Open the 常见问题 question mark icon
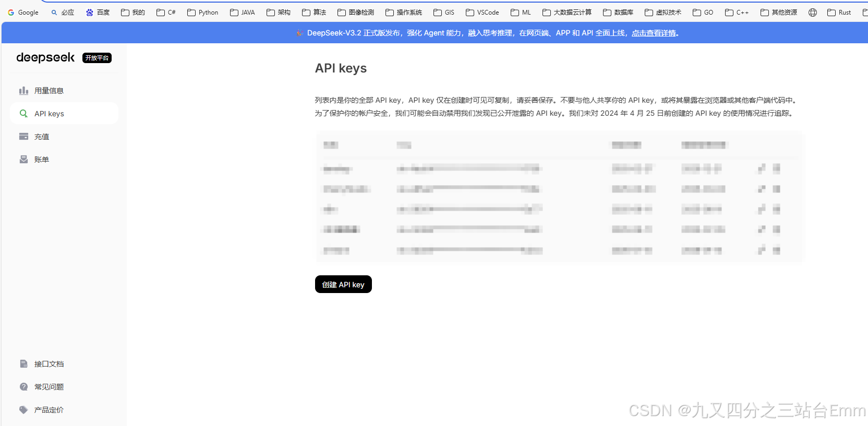The width and height of the screenshot is (868, 426). (x=23, y=387)
